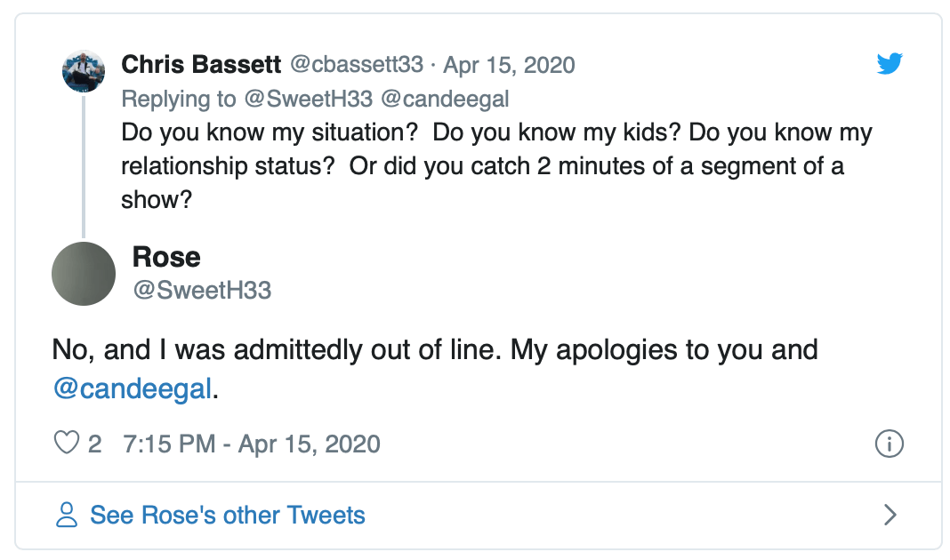The height and width of the screenshot is (560, 950).
Task: Open the tweet info icon
Action: point(890,443)
